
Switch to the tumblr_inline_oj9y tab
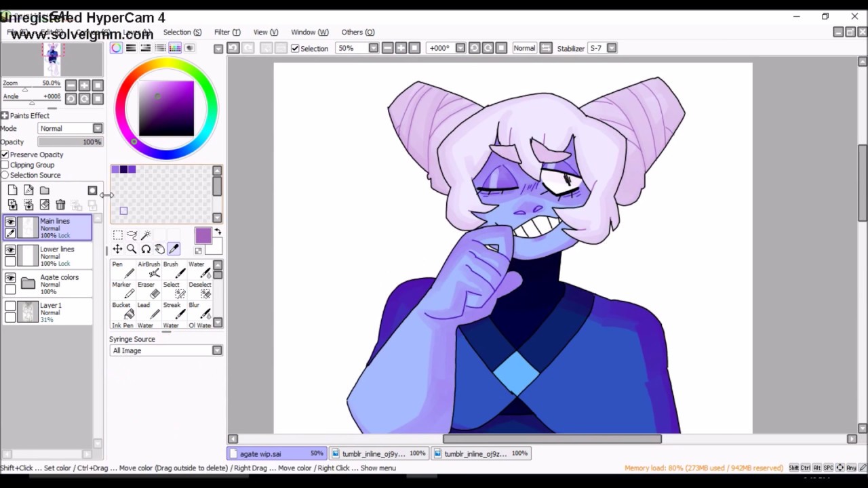pos(378,453)
